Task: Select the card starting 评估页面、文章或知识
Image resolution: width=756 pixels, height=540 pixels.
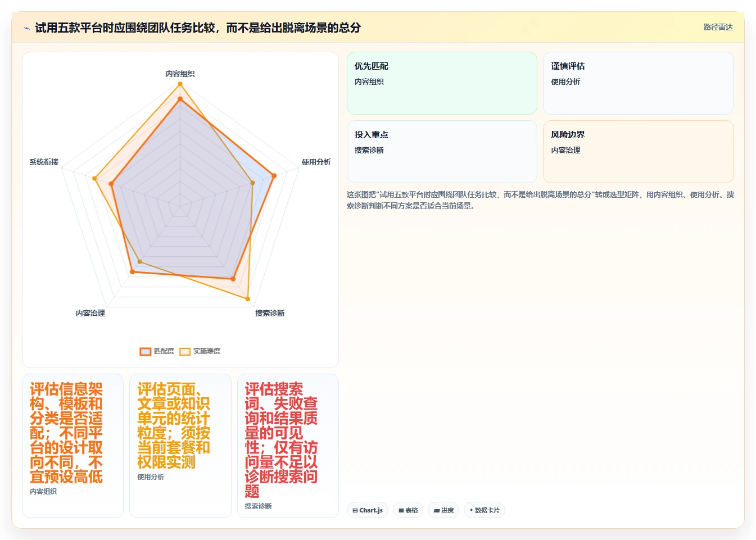Action: [x=180, y=446]
